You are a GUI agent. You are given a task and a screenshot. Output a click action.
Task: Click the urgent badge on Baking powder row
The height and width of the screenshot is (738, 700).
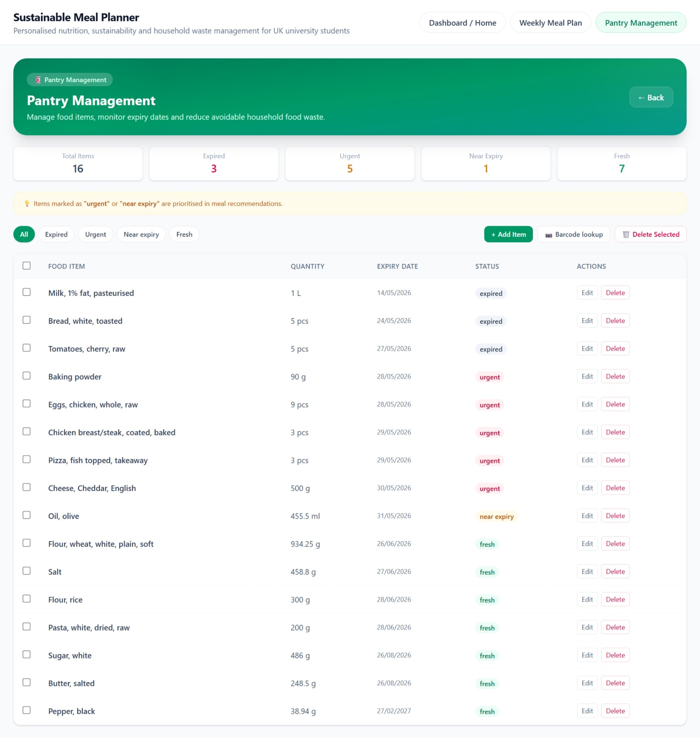pos(490,377)
